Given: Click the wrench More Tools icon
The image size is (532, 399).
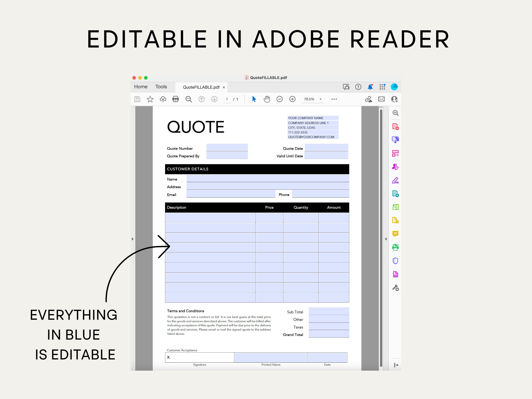Looking at the screenshot, I should click(396, 288).
